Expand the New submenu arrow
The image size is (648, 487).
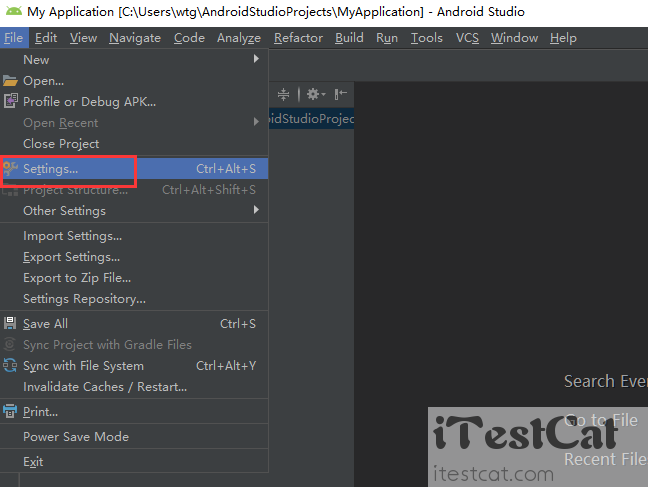coord(256,59)
